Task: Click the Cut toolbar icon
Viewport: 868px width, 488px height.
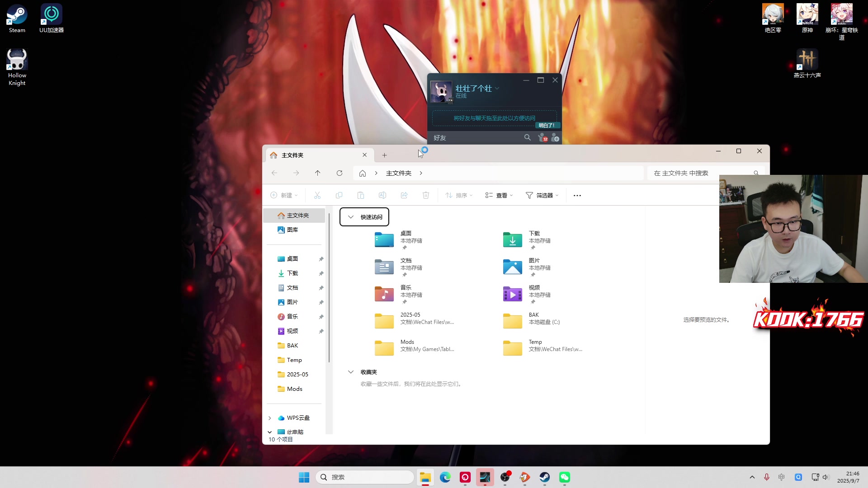Action: point(317,195)
